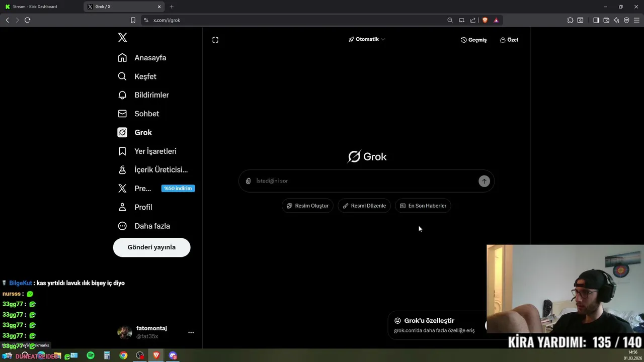Open browser hamburger main menu

[636, 20]
